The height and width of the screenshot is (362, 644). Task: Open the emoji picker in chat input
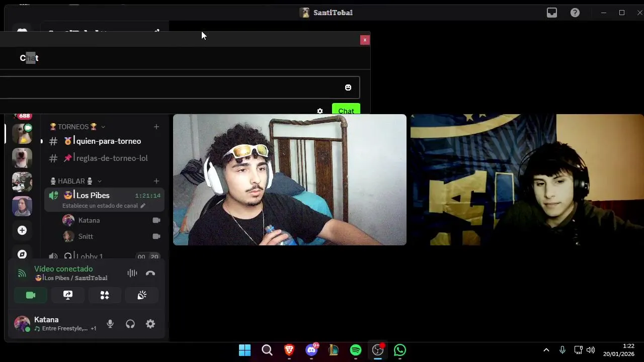[x=348, y=87]
